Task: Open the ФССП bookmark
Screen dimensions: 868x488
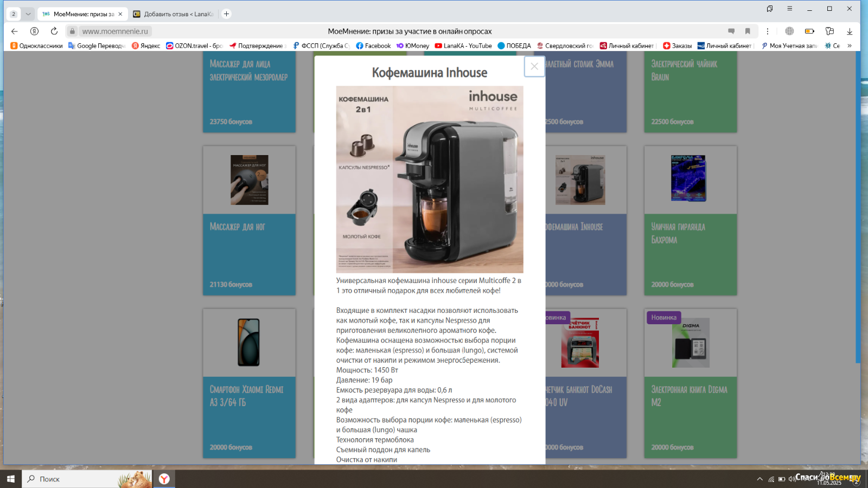Action: pyautogui.click(x=321, y=46)
